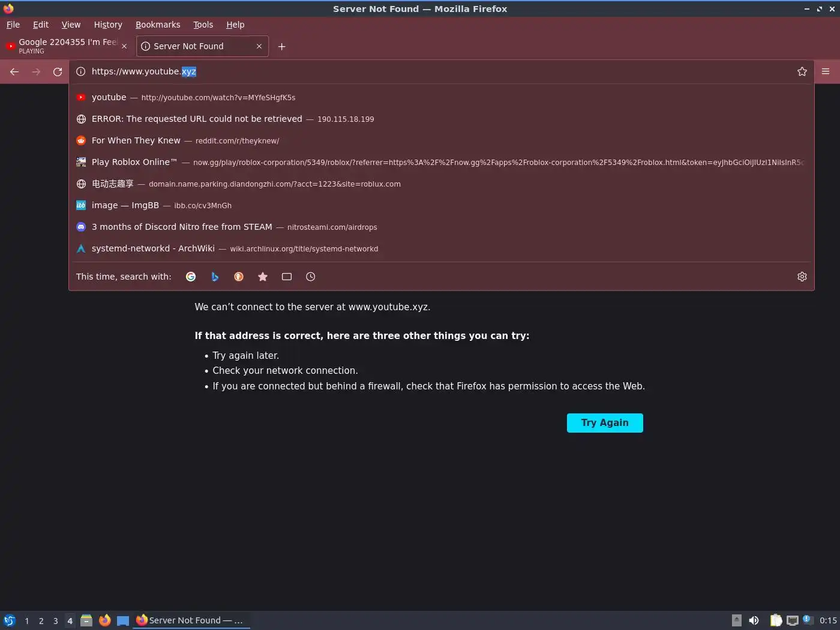Choose the ERROR requested URL suggestion
This screenshot has width=840, height=630.
[x=441, y=119]
